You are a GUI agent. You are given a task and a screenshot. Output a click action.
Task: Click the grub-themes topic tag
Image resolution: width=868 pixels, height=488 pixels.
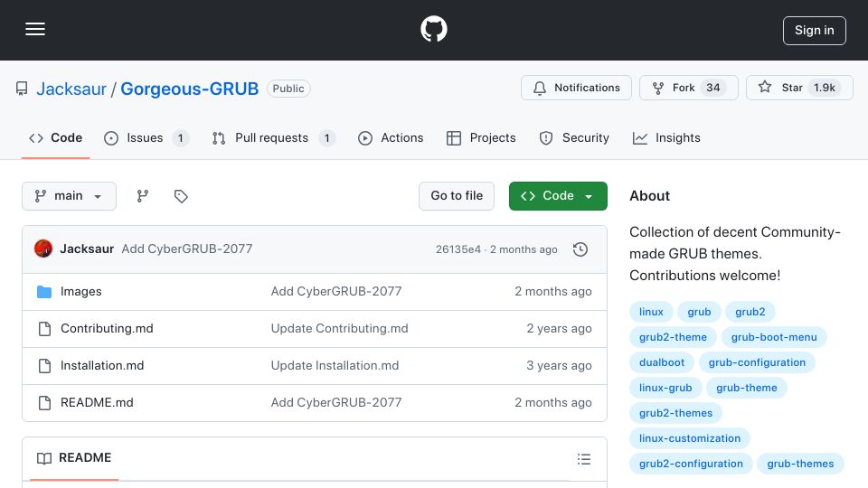click(800, 465)
